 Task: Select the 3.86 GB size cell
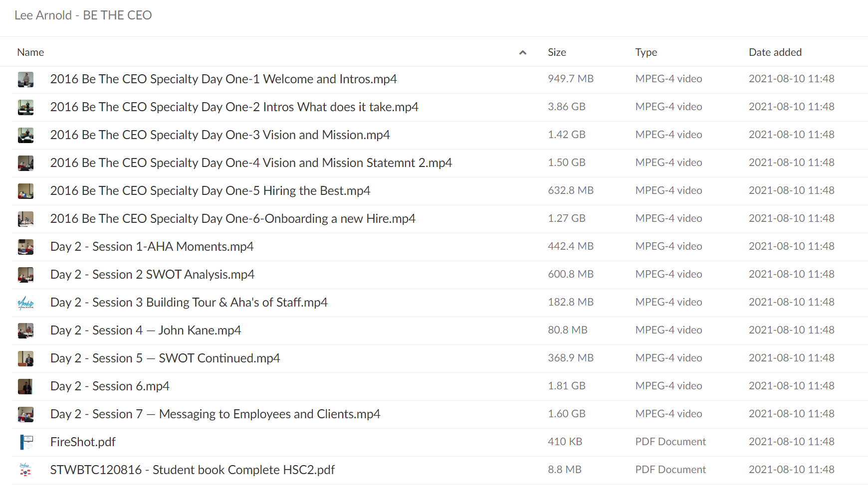(x=567, y=107)
